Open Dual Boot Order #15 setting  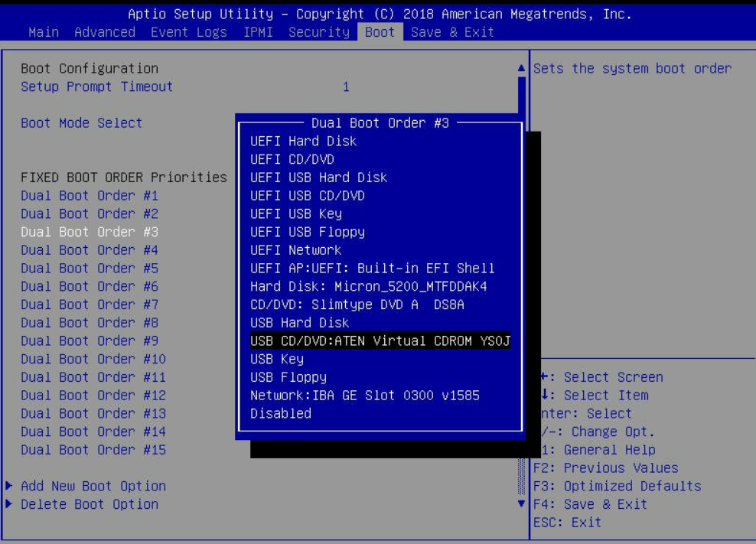pyautogui.click(x=93, y=450)
